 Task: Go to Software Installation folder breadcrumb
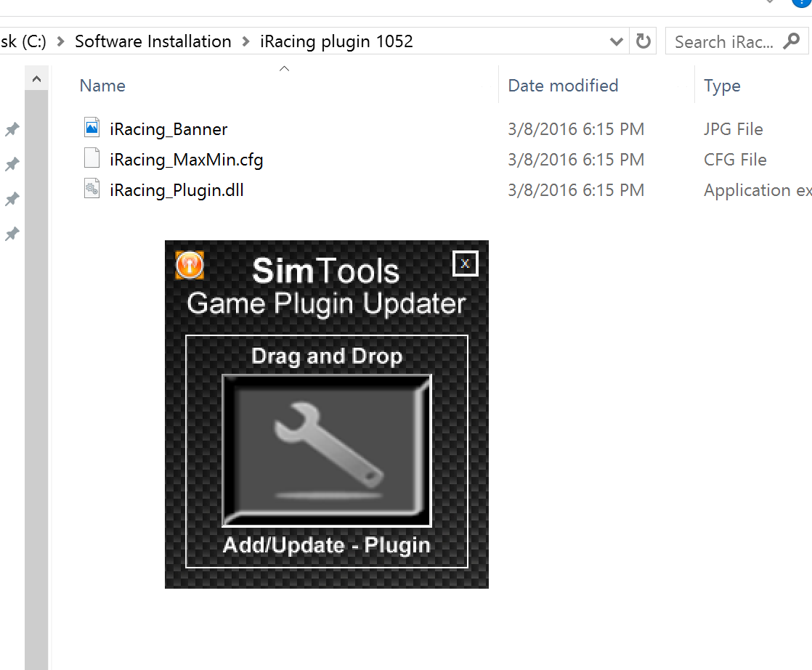153,41
